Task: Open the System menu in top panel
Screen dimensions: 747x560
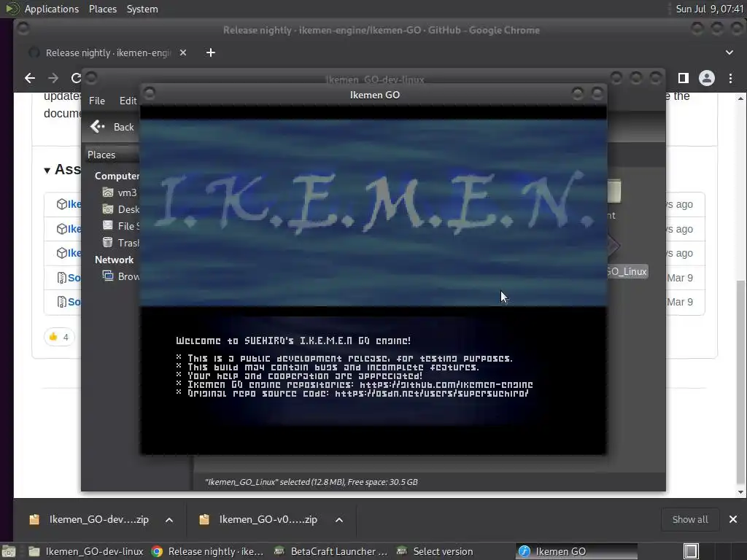Action: 142,9
